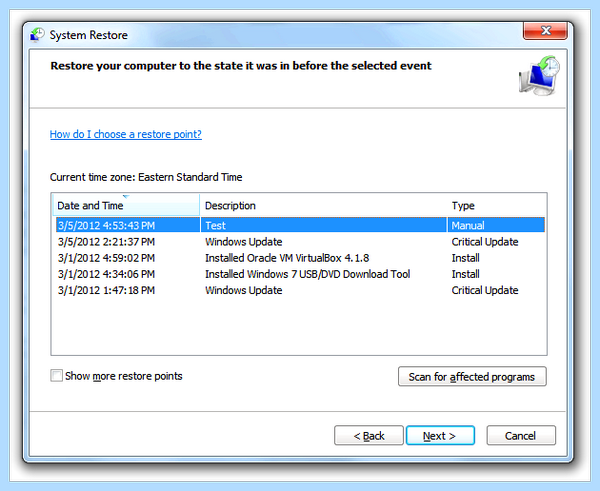Close the System Restore dialog
Viewport: 600px width, 491px height.
(545, 31)
